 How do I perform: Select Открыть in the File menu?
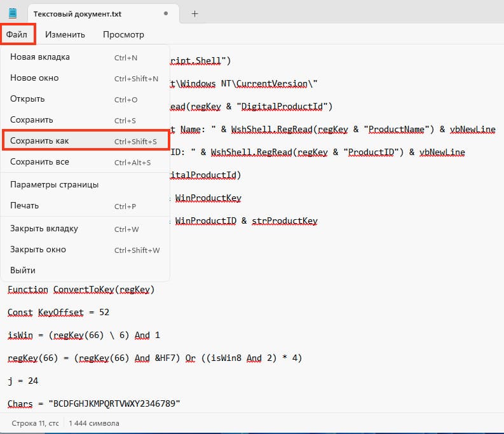[27, 99]
